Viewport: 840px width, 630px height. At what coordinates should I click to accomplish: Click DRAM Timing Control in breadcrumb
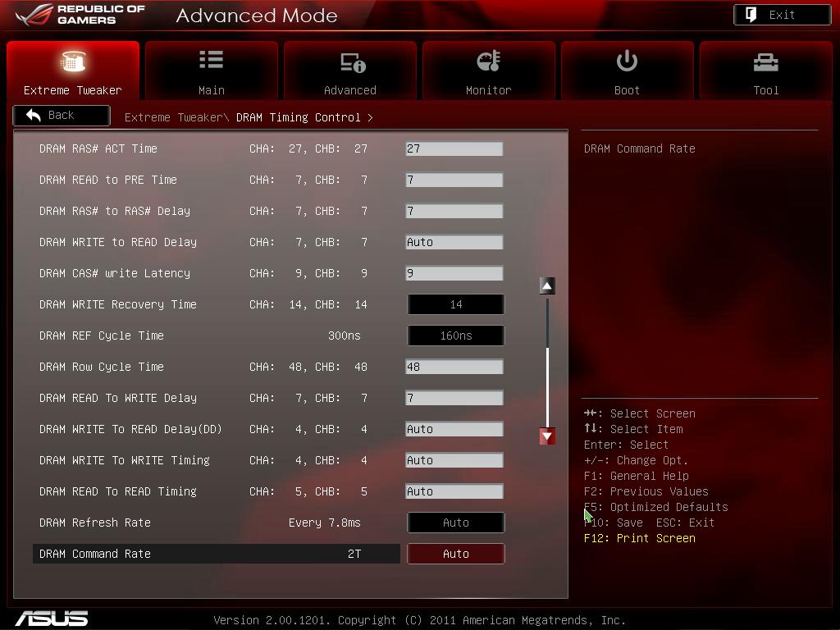click(x=299, y=117)
